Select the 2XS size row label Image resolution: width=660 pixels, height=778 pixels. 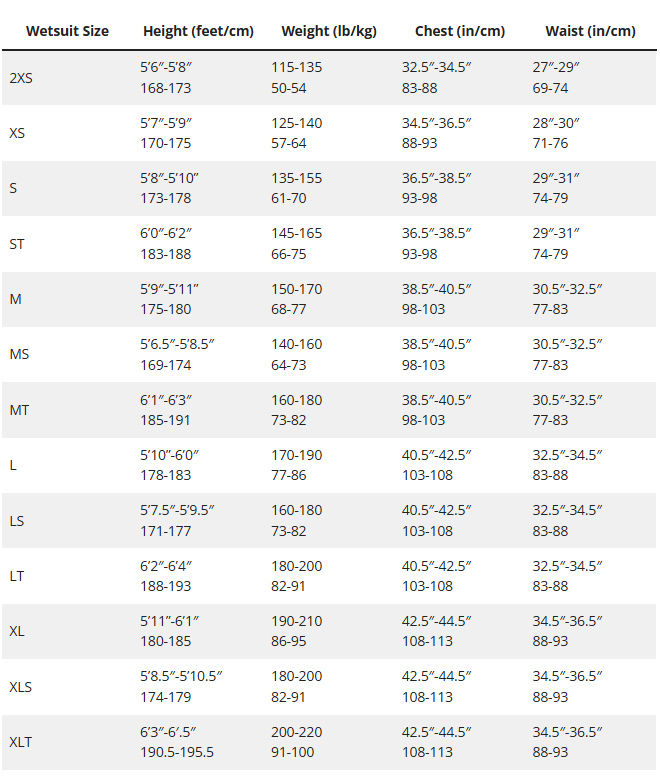(x=20, y=78)
